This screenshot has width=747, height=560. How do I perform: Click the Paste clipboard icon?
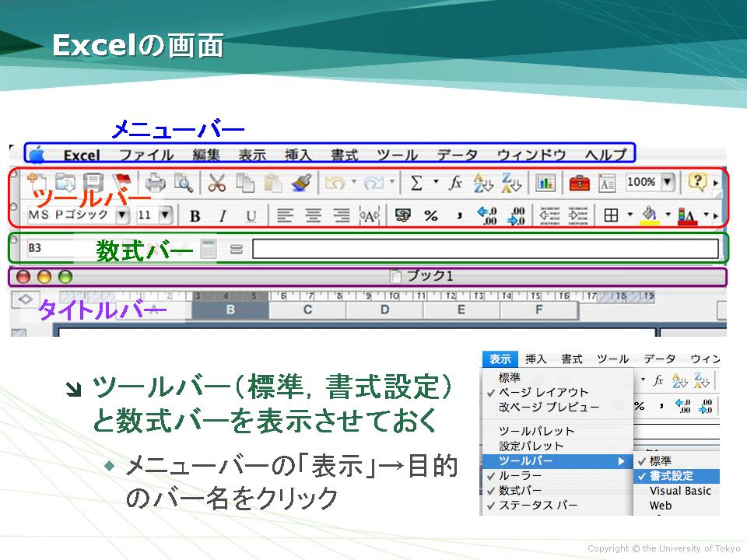point(273,182)
